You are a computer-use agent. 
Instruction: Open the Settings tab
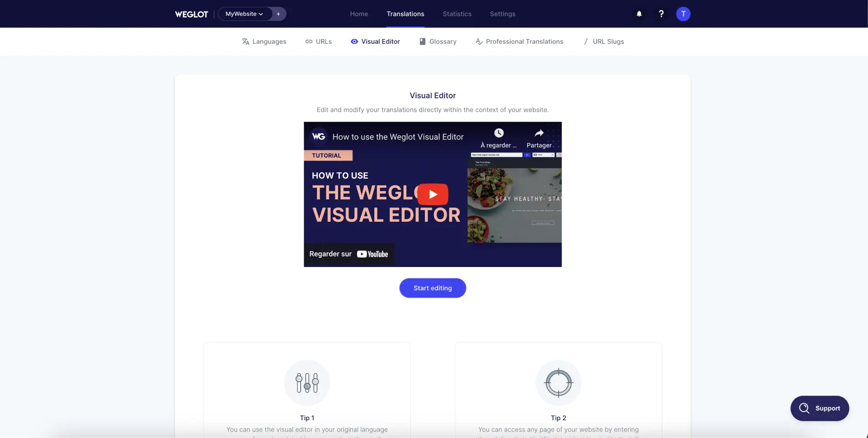point(503,14)
